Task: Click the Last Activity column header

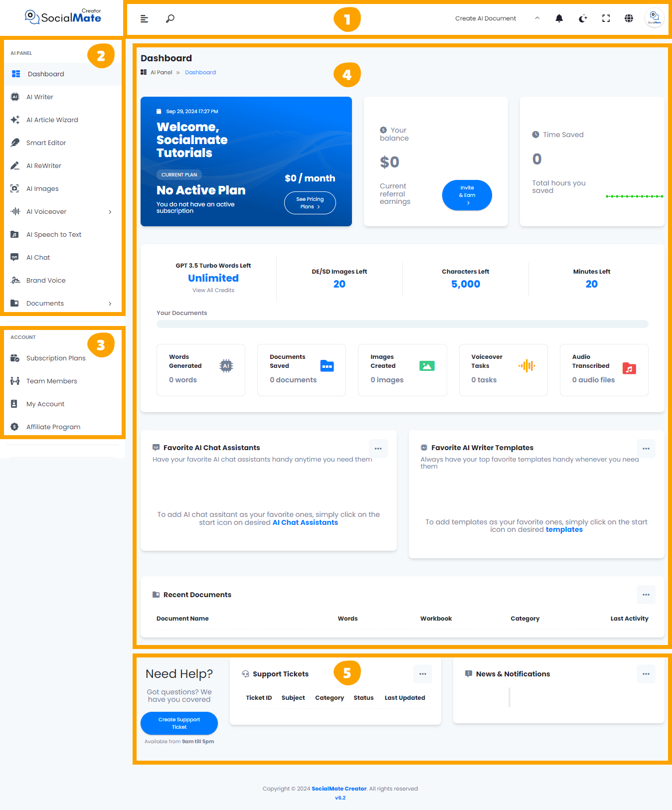Action: pyautogui.click(x=629, y=619)
